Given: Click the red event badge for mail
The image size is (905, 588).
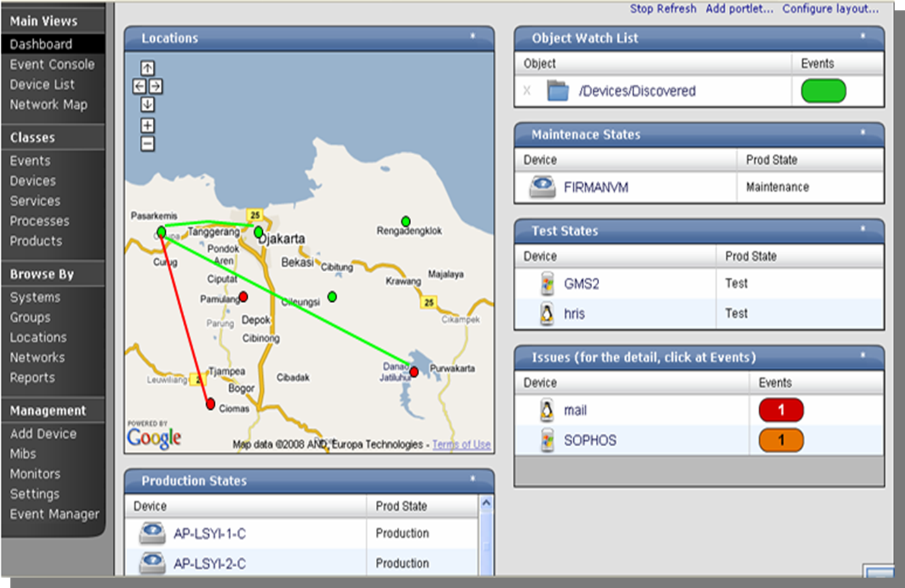Looking at the screenshot, I should [781, 410].
